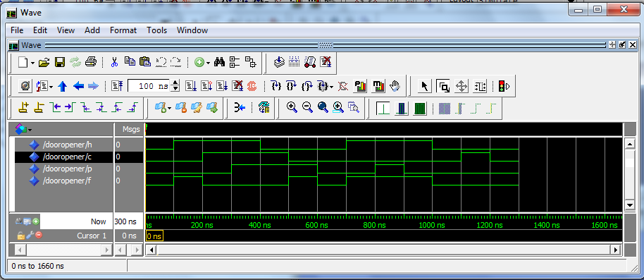Enable the Pan mode tool
Screen dimensions: 644x280
click(x=462, y=86)
